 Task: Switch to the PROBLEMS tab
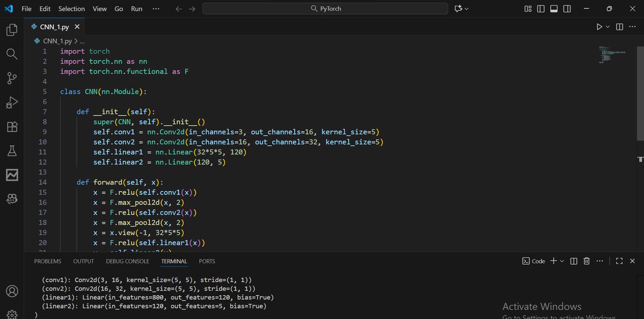tap(48, 262)
